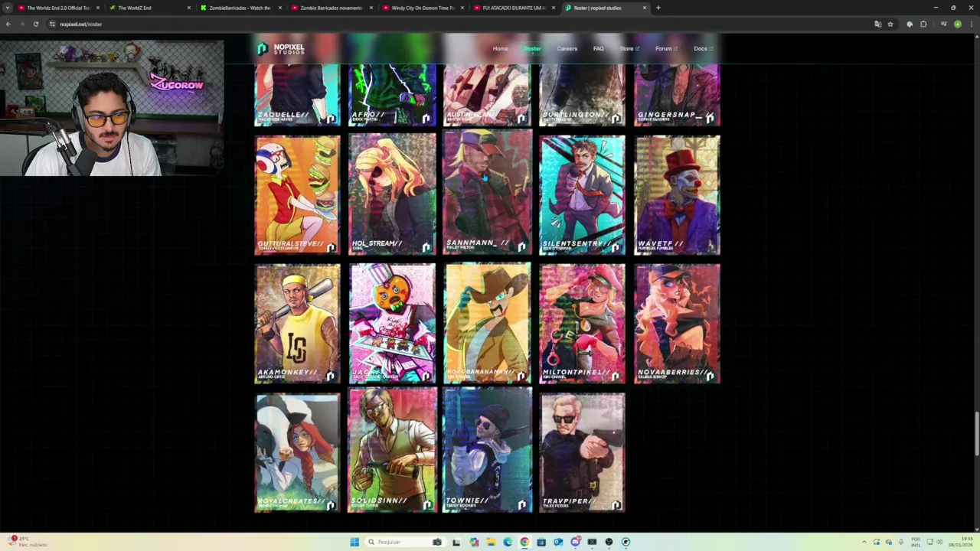Image resolution: width=980 pixels, height=551 pixels.
Task: Open the Hol_Stream roster card
Action: point(392,195)
